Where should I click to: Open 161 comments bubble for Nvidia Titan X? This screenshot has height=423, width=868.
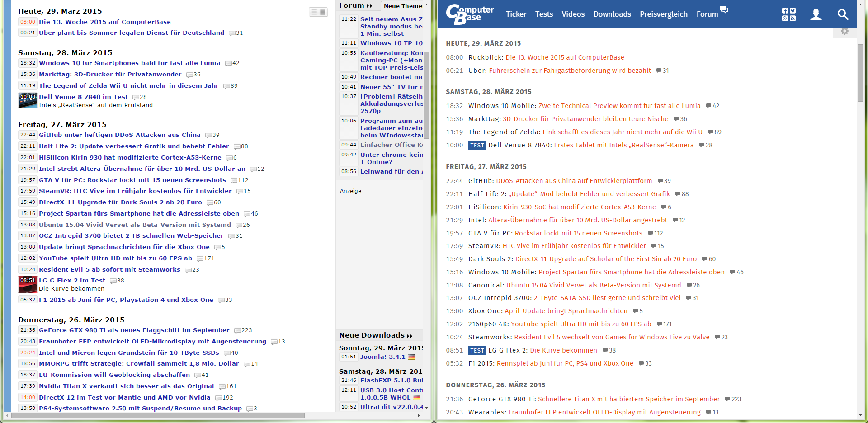(228, 386)
